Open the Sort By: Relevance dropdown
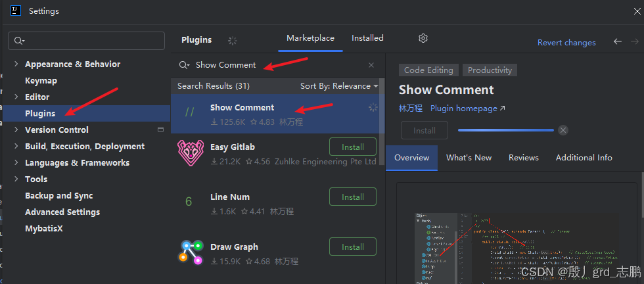The width and height of the screenshot is (644, 284). point(339,86)
